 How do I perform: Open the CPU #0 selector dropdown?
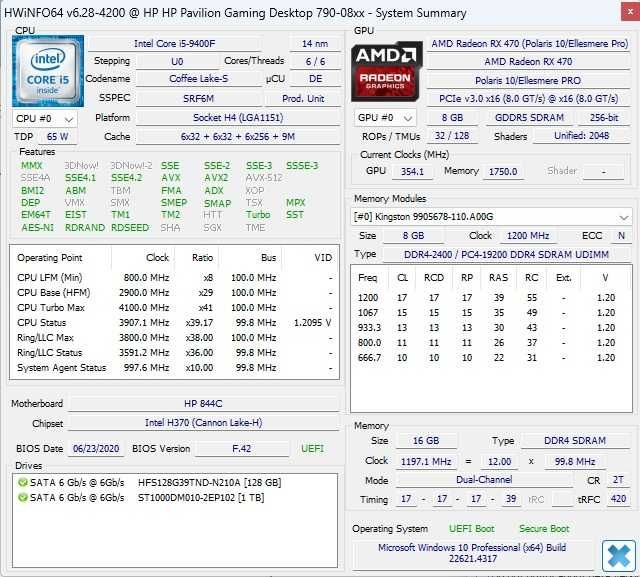(45, 119)
